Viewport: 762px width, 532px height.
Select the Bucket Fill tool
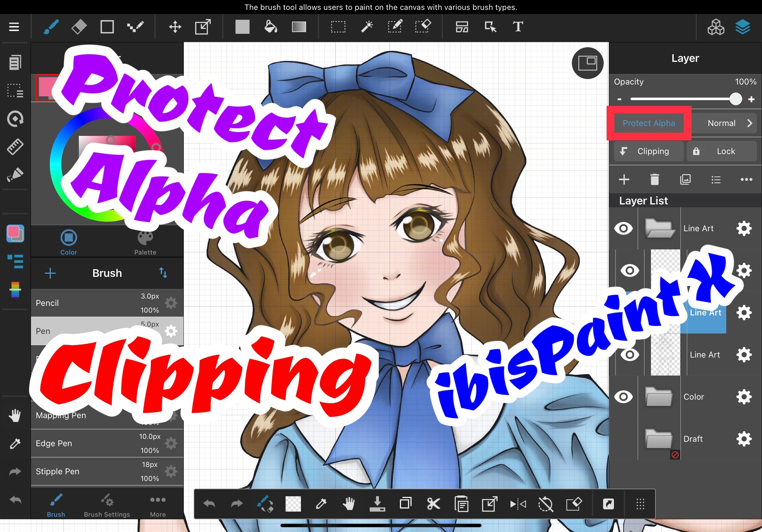(x=271, y=26)
